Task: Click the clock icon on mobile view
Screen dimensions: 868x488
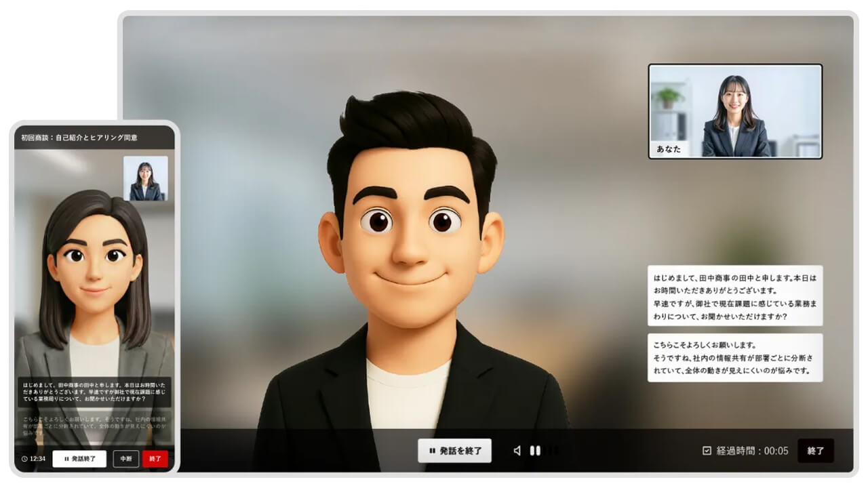Action: coord(24,459)
